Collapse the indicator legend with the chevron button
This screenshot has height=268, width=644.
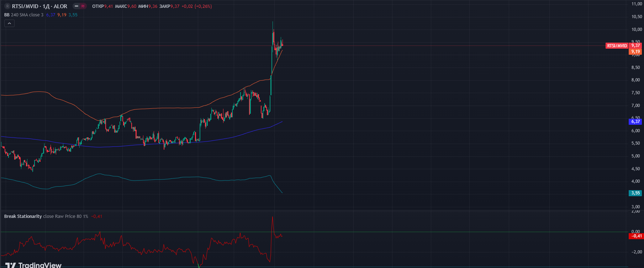9,23
